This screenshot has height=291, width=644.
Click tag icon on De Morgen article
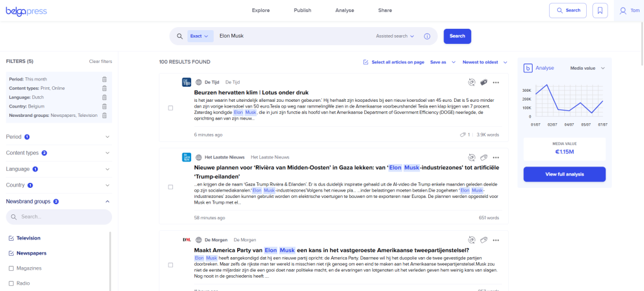[x=484, y=239]
